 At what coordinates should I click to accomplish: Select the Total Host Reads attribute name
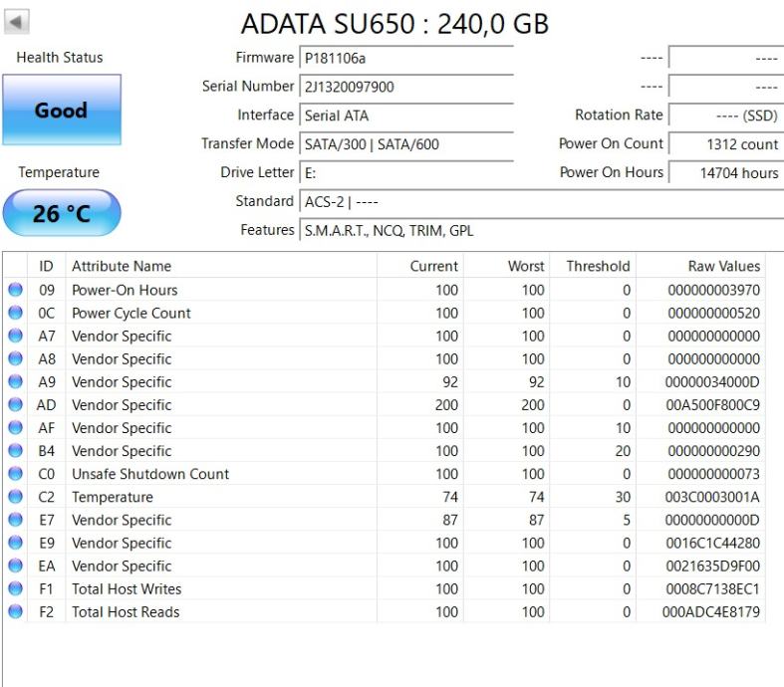coord(126,611)
